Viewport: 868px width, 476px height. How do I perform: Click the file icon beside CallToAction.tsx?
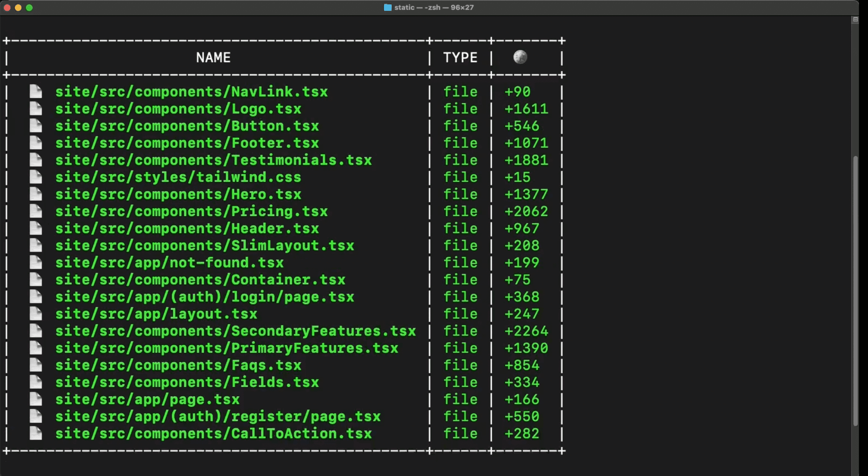pos(36,434)
